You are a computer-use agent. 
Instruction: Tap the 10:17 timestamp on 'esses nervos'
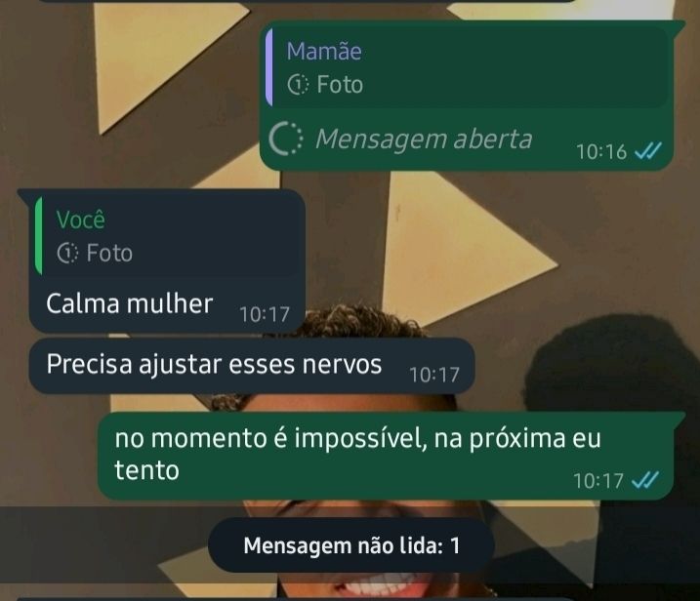434,375
